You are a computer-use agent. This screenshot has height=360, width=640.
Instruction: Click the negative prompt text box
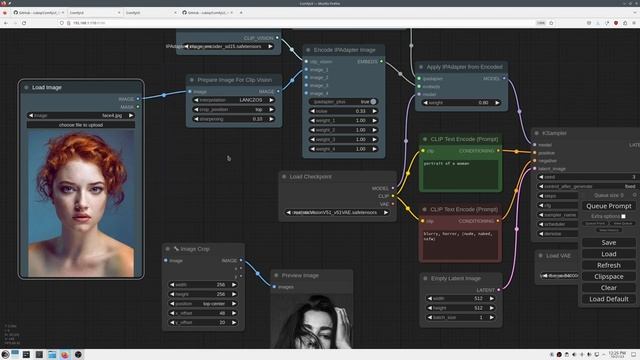click(460, 244)
